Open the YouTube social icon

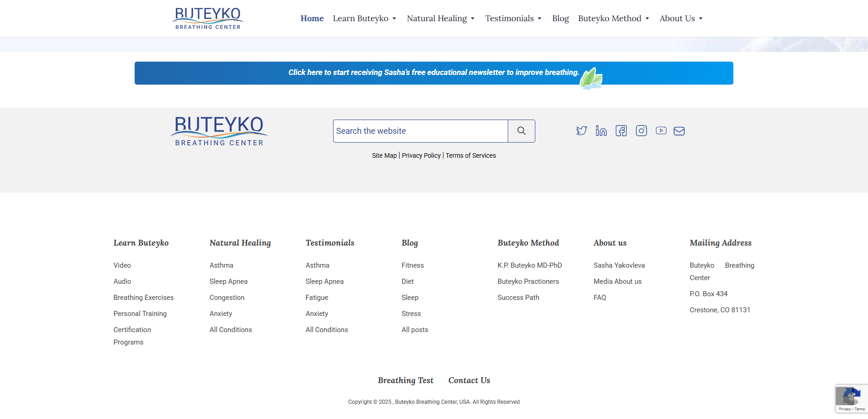661,131
